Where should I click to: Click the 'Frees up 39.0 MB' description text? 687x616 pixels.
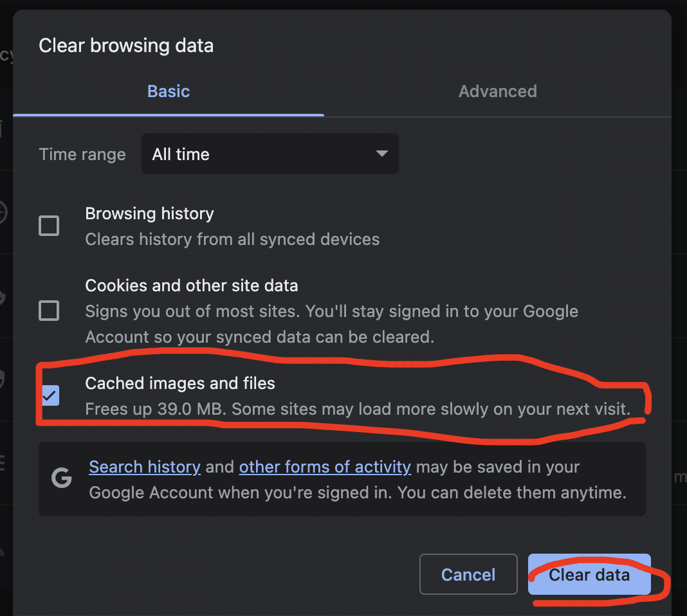coord(358,409)
